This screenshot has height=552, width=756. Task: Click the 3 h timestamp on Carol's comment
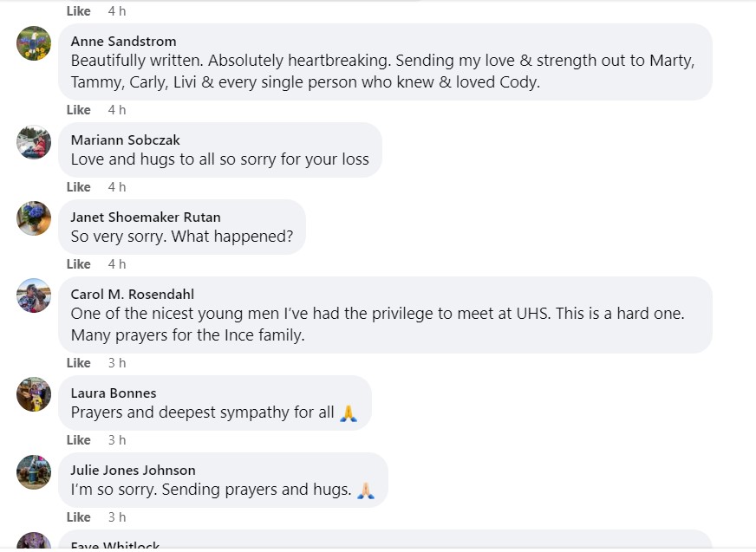coord(117,363)
